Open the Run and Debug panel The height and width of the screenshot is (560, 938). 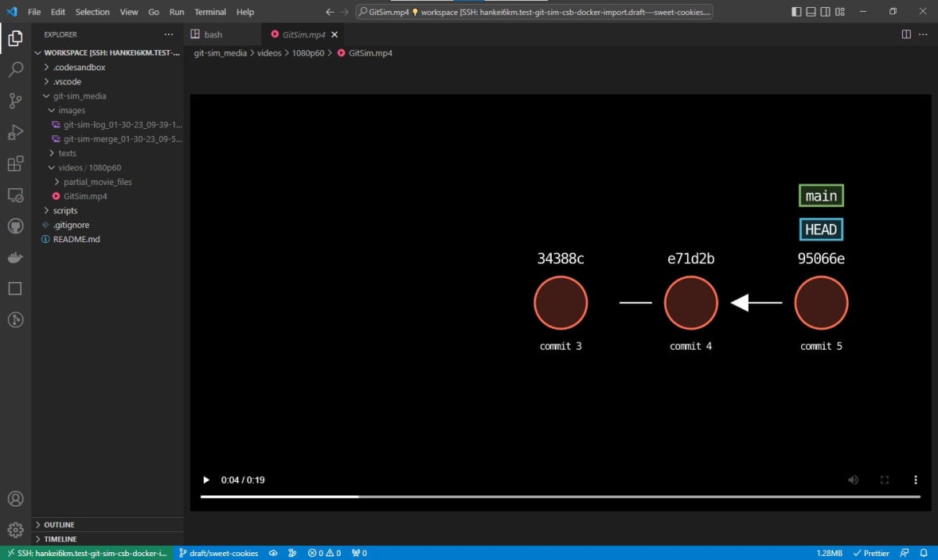[x=16, y=132]
